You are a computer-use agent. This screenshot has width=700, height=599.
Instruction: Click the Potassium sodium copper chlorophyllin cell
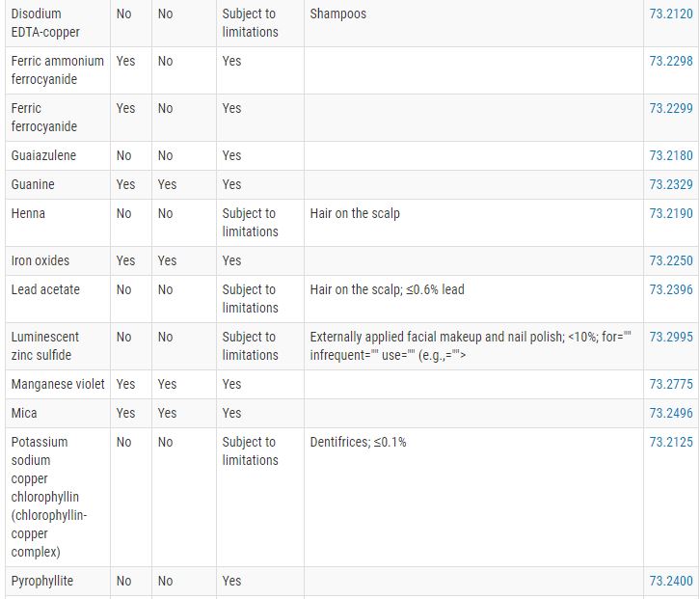(58, 498)
